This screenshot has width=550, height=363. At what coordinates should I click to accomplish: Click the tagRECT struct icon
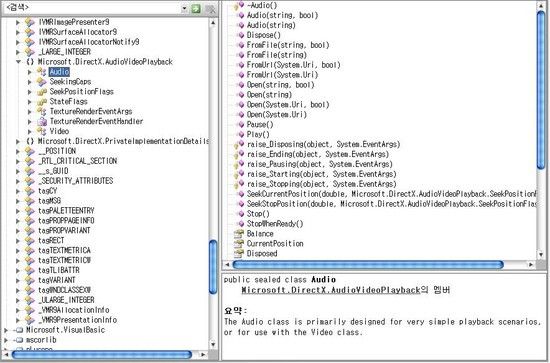(x=30, y=241)
